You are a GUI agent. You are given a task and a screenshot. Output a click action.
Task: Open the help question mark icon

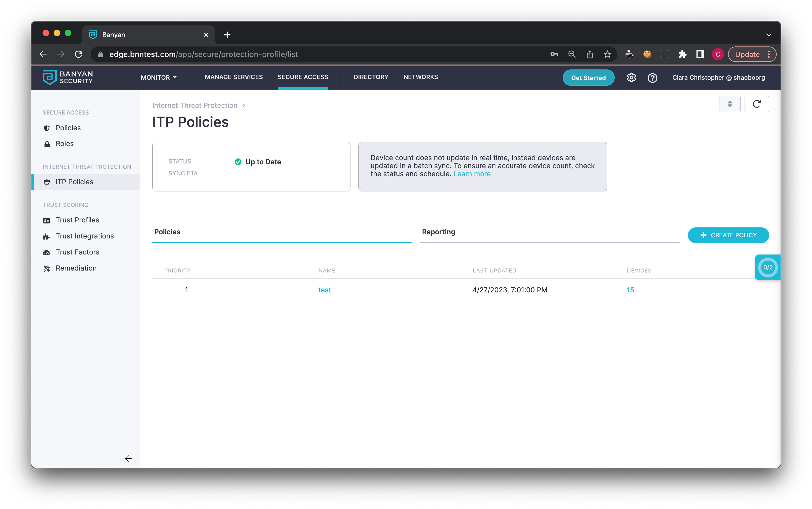(652, 78)
